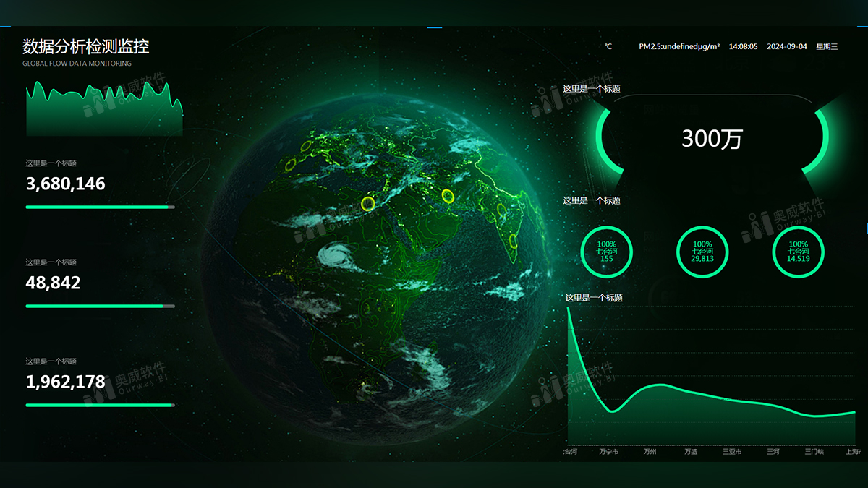Select the 3,680,146 value
Screen dimensions: 868x488
tap(66, 184)
